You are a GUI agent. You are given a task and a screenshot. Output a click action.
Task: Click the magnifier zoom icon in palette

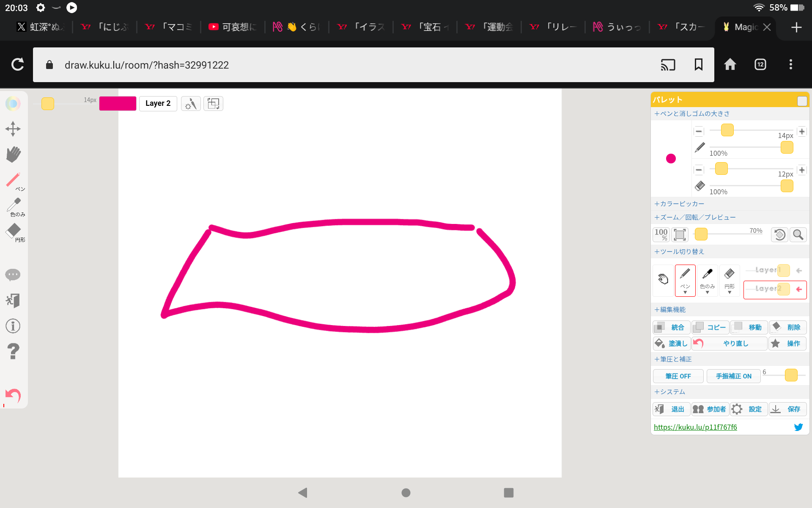click(798, 235)
